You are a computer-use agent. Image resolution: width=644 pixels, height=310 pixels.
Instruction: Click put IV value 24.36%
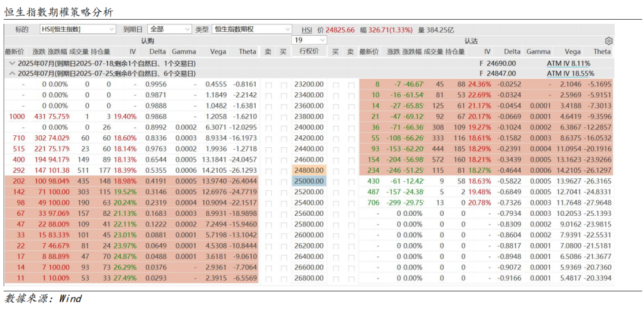click(479, 84)
